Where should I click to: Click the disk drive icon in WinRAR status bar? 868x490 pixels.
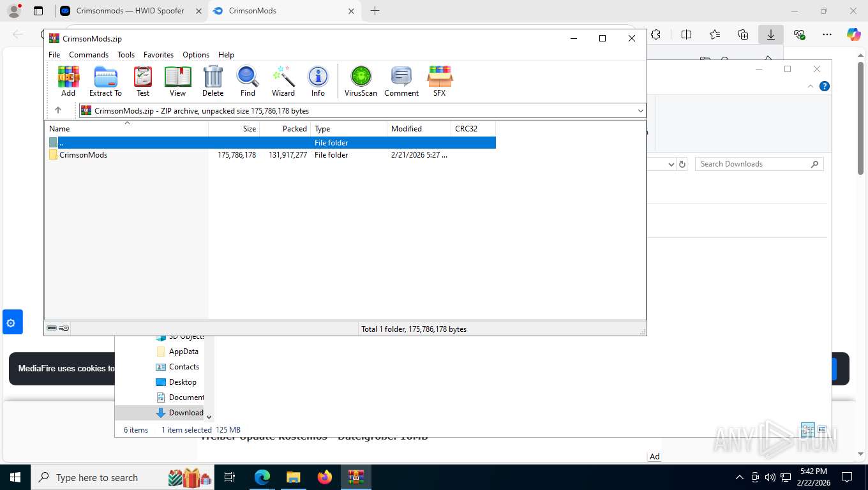(52, 328)
